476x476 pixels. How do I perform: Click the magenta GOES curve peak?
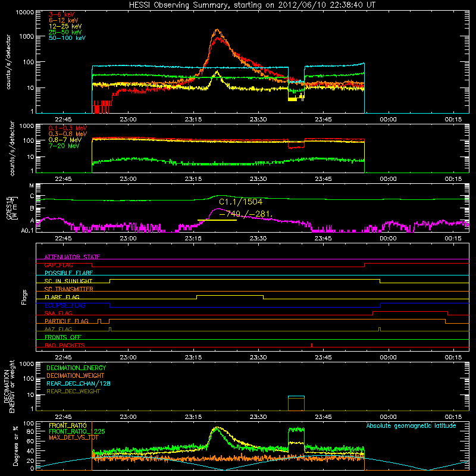click(x=218, y=209)
